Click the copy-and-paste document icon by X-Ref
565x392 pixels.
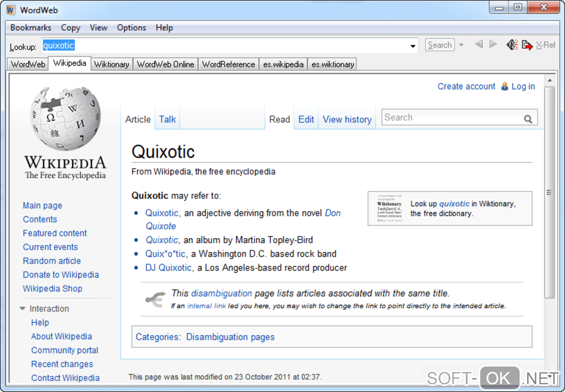click(x=527, y=45)
